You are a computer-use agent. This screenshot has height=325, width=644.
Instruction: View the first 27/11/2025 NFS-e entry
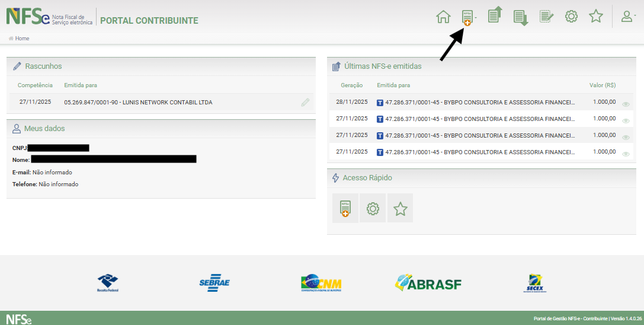[626, 120]
